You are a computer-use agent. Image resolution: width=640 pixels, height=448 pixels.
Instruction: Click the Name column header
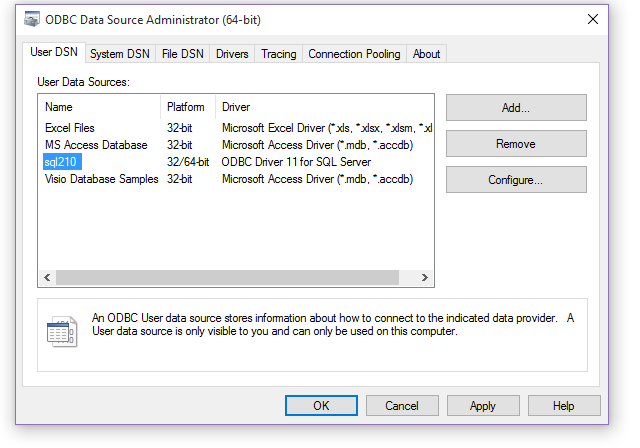coord(100,107)
